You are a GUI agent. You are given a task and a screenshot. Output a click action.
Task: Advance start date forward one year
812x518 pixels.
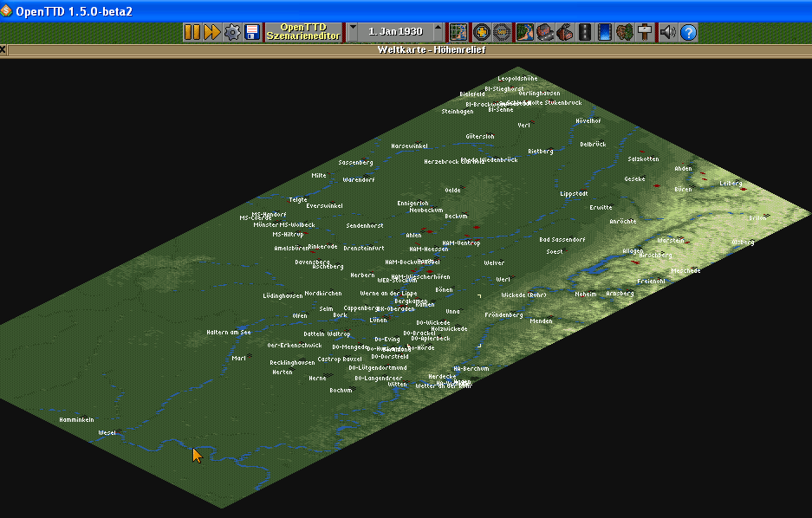pyautogui.click(x=438, y=32)
